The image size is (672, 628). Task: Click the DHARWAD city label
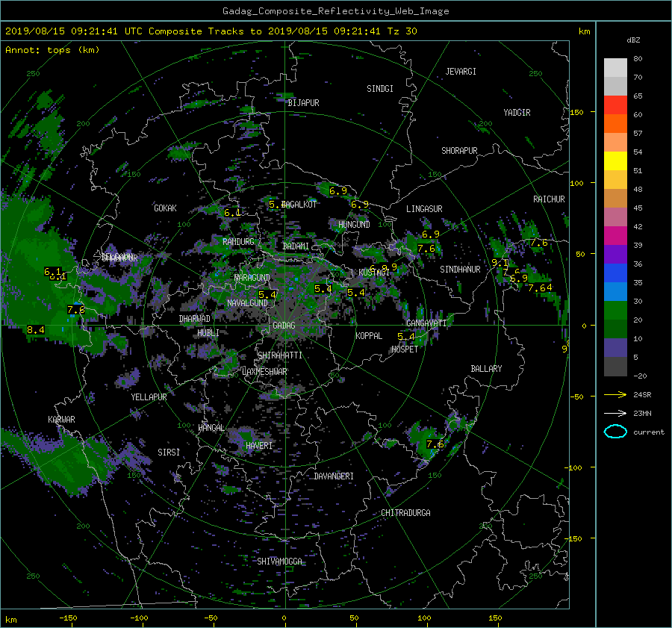tap(195, 319)
